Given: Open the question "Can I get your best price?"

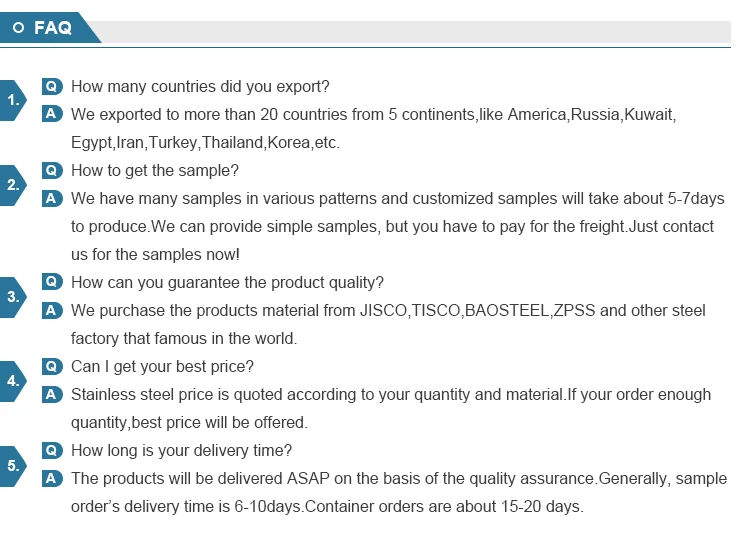Looking at the screenshot, I should [x=162, y=367].
